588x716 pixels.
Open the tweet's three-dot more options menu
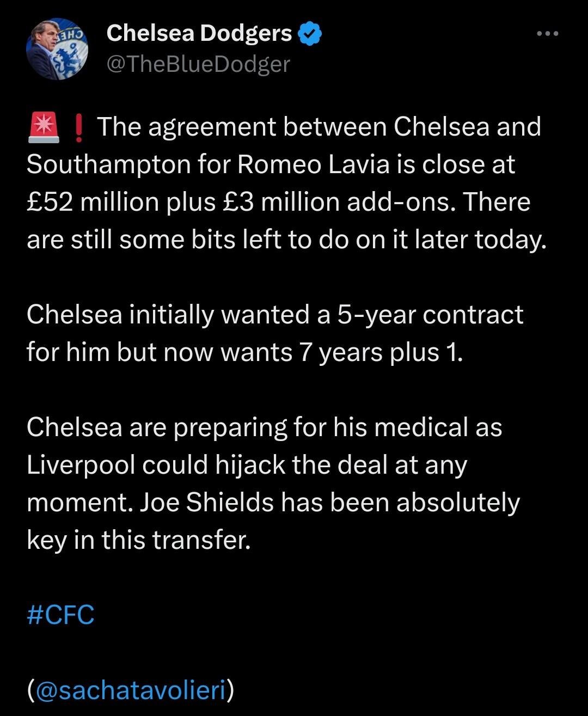click(547, 34)
